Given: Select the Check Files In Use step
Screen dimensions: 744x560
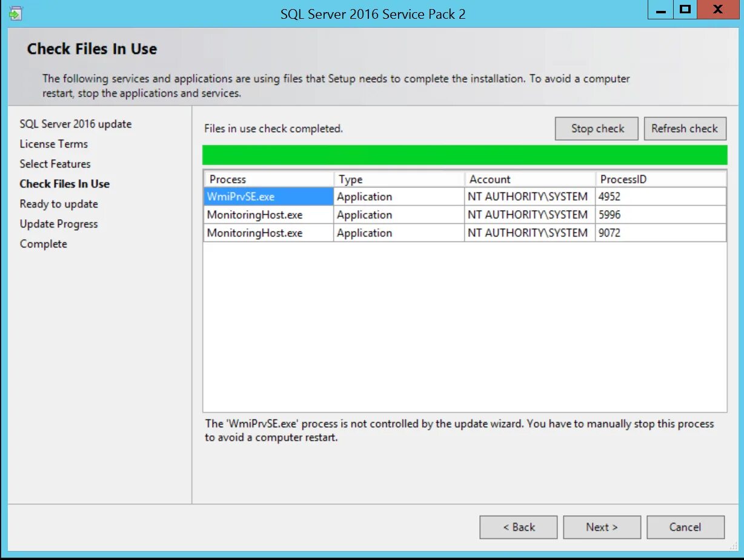Looking at the screenshot, I should 65,184.
